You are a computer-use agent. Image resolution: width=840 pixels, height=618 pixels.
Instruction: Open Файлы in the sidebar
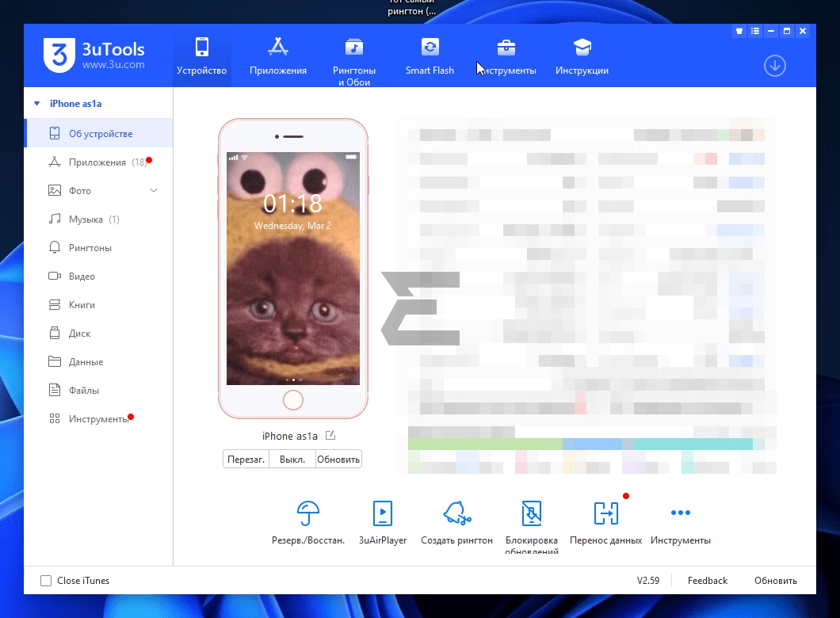pyautogui.click(x=98, y=390)
